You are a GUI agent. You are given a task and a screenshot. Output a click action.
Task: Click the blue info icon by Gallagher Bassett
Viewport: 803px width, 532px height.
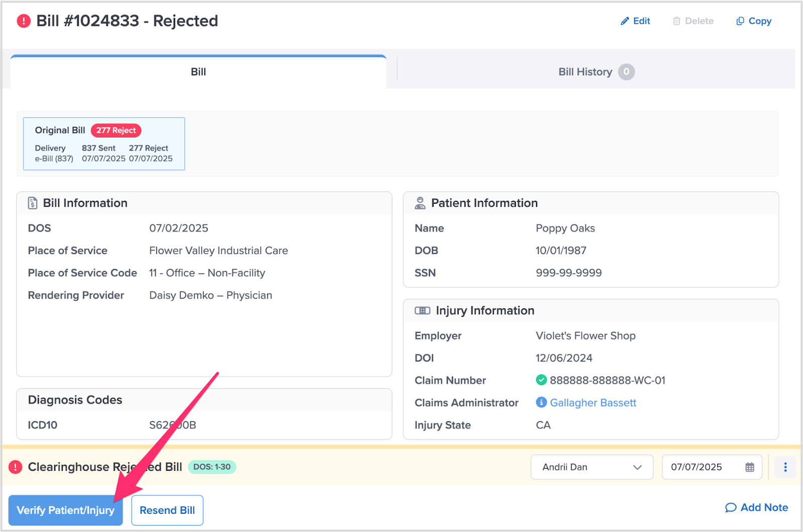pos(541,403)
